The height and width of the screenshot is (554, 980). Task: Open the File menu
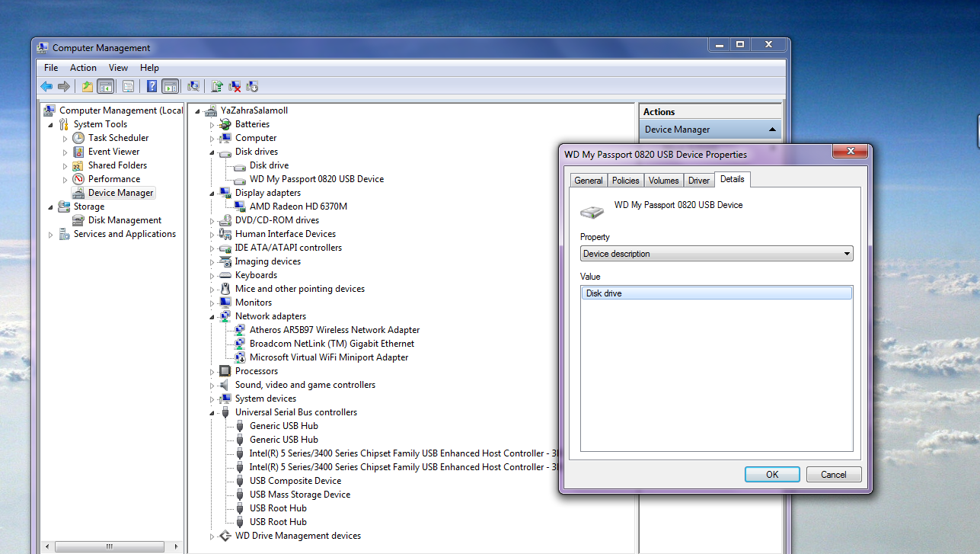[51, 68]
